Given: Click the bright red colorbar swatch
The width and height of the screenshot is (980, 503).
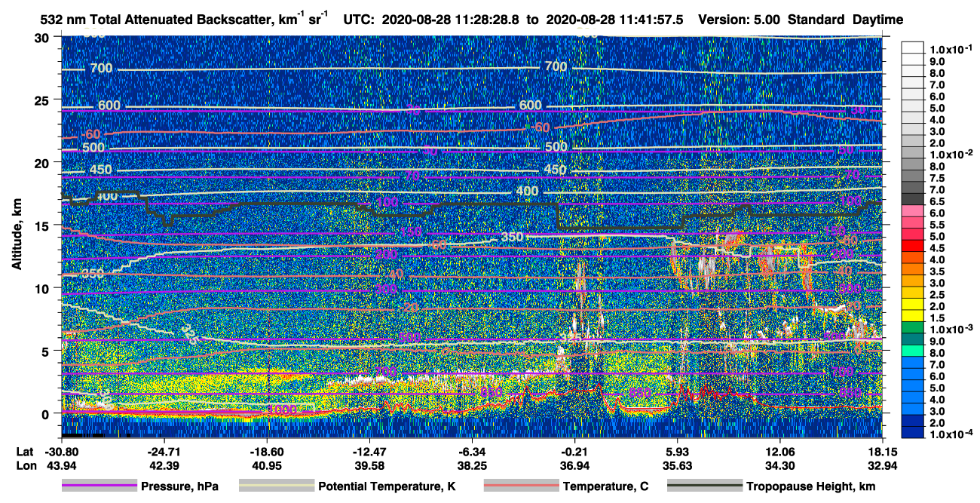Looking at the screenshot, I should 913,247.
